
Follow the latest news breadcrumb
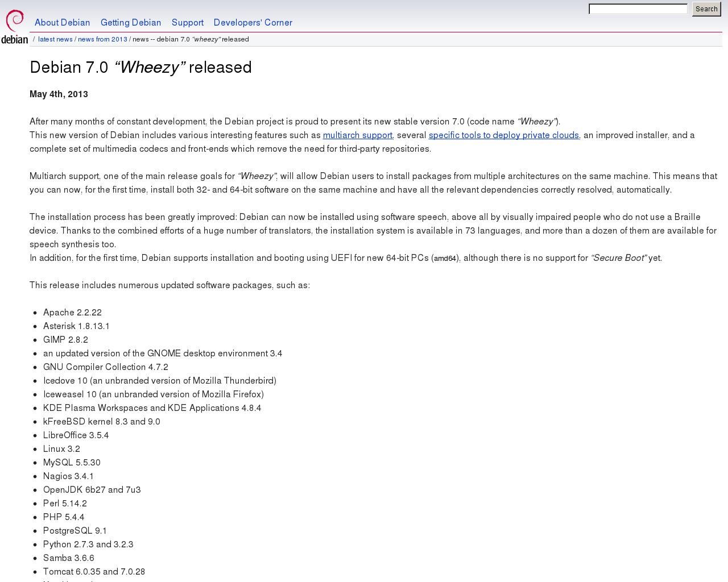(55, 39)
